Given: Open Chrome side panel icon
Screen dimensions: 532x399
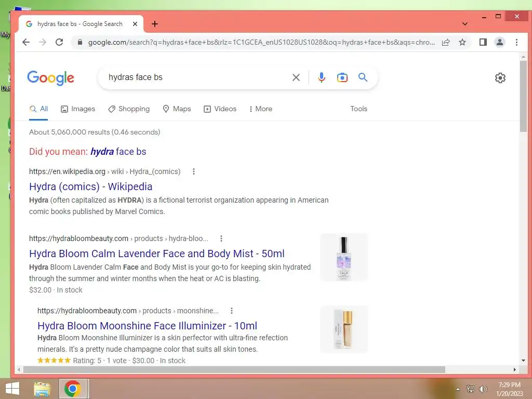Looking at the screenshot, I should pyautogui.click(x=483, y=42).
